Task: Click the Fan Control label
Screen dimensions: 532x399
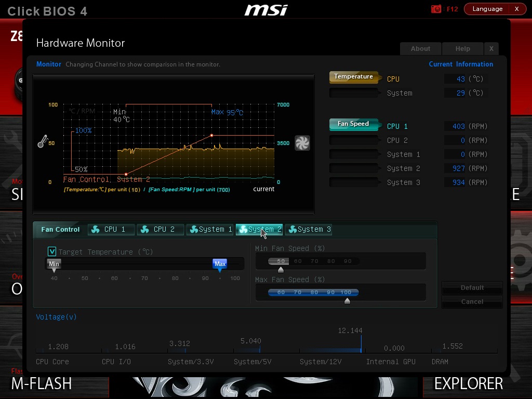Action: pos(60,229)
